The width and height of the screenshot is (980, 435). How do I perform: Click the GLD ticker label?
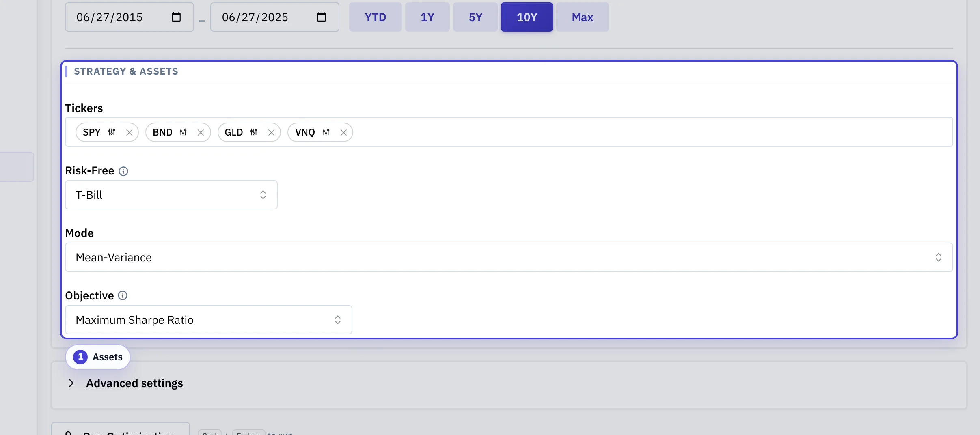tap(234, 132)
